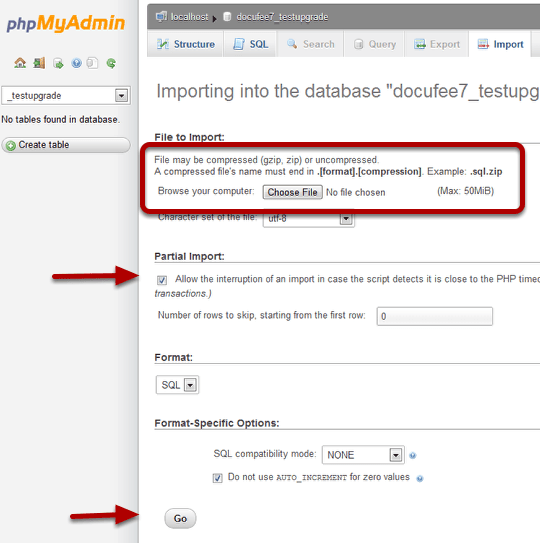Click database icon beside docufee7_testupgrade
The image size is (540, 543).
227,16
